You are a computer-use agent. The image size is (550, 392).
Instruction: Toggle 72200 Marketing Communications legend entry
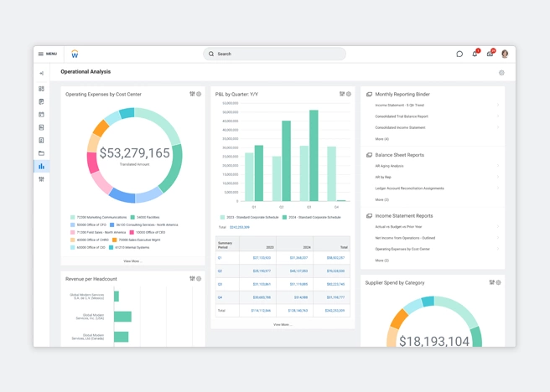98,217
